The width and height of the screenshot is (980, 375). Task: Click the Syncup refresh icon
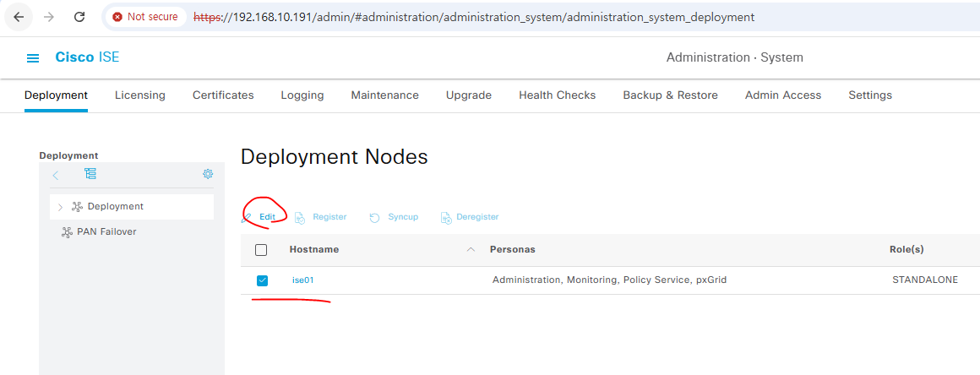coord(374,218)
